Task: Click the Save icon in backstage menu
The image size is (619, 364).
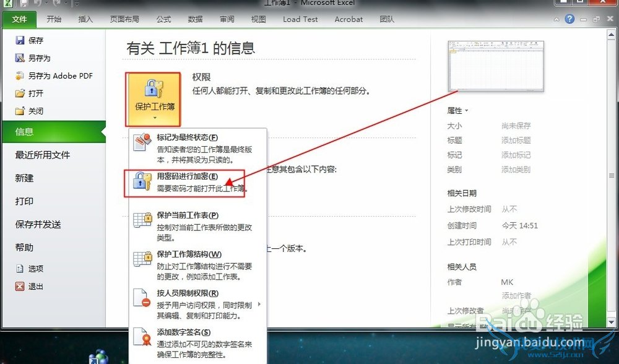Action: [20, 40]
